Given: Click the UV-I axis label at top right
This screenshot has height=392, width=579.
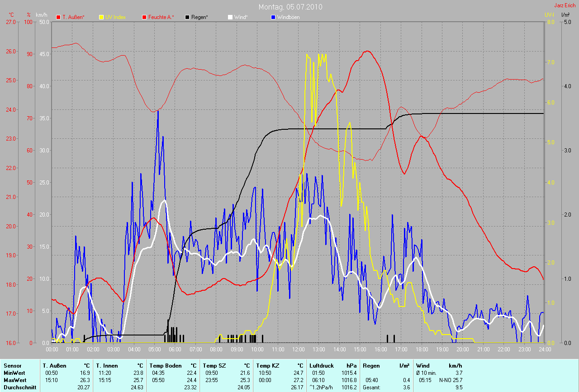Looking at the screenshot, I should click(x=549, y=15).
